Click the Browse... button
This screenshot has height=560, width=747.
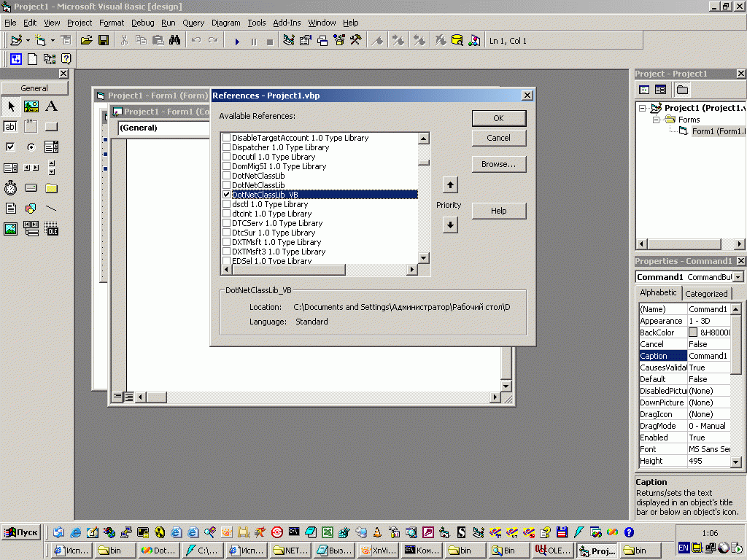(x=499, y=164)
